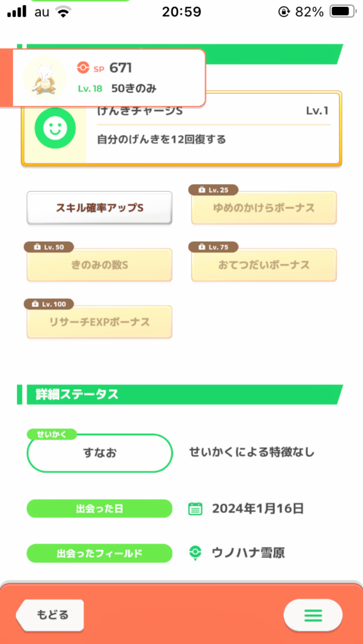Tap the 詳細ステータス section header
This screenshot has height=644, width=363.
[x=180, y=395]
